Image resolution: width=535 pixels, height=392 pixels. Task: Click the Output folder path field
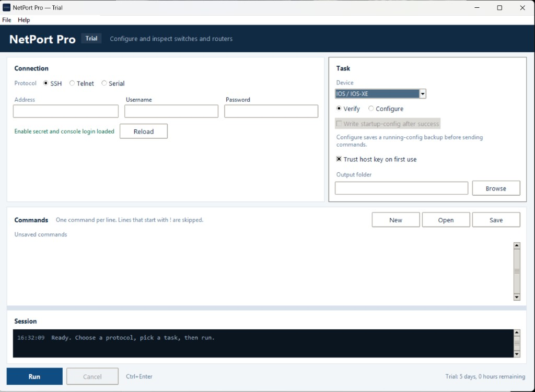pos(402,188)
